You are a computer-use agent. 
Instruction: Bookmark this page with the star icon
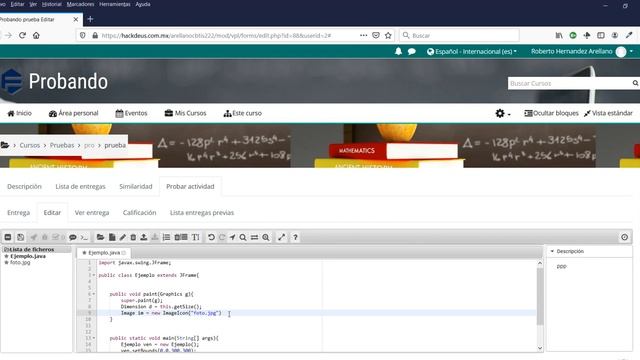pyautogui.click(x=388, y=36)
